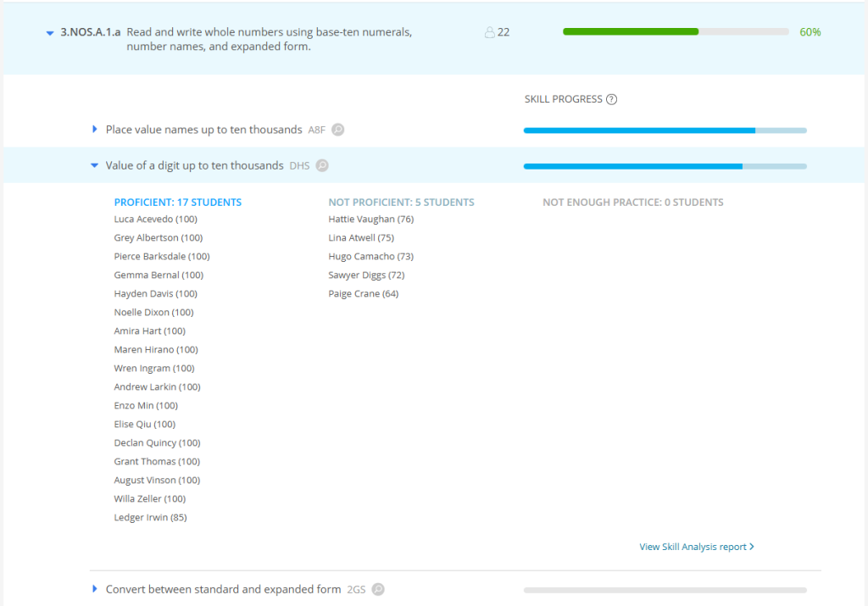The image size is (868, 606).
Task: Click student Ledger Irwin (85)
Action: click(151, 518)
